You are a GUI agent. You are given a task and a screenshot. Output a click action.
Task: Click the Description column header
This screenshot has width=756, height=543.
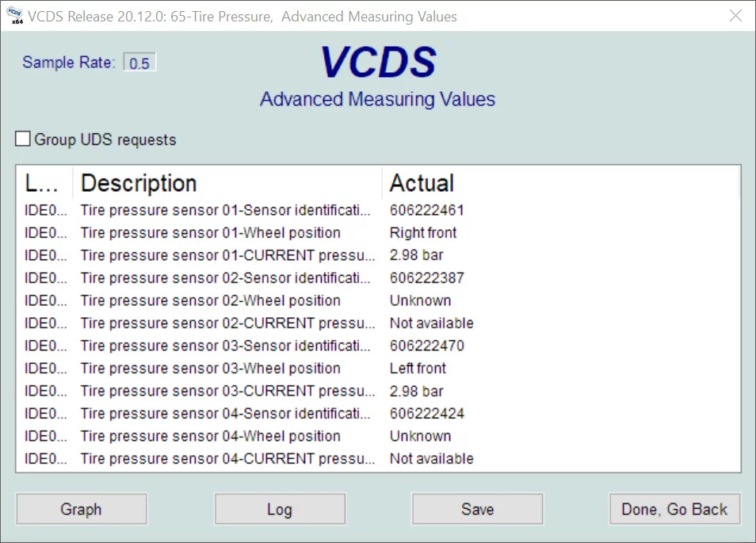226,183
